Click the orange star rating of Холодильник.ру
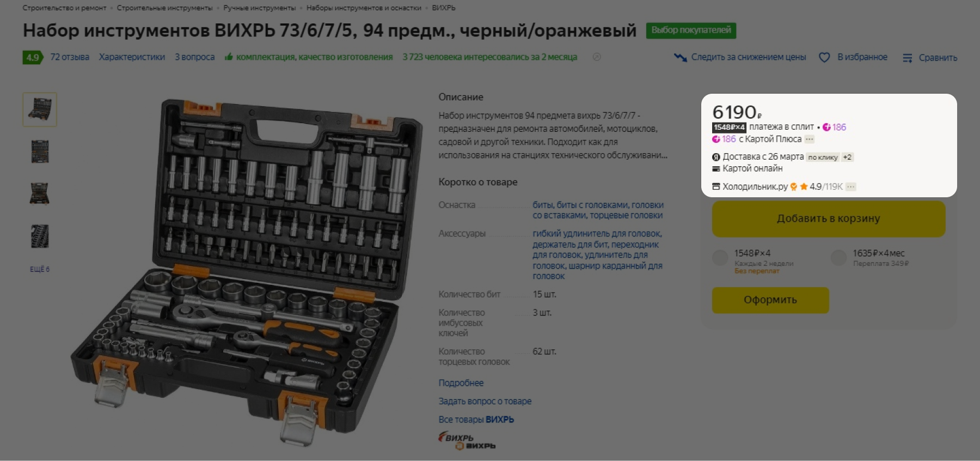 click(804, 186)
